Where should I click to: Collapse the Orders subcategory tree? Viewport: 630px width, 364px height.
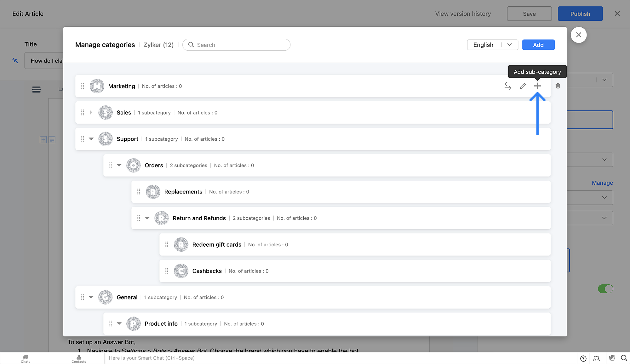(119, 165)
